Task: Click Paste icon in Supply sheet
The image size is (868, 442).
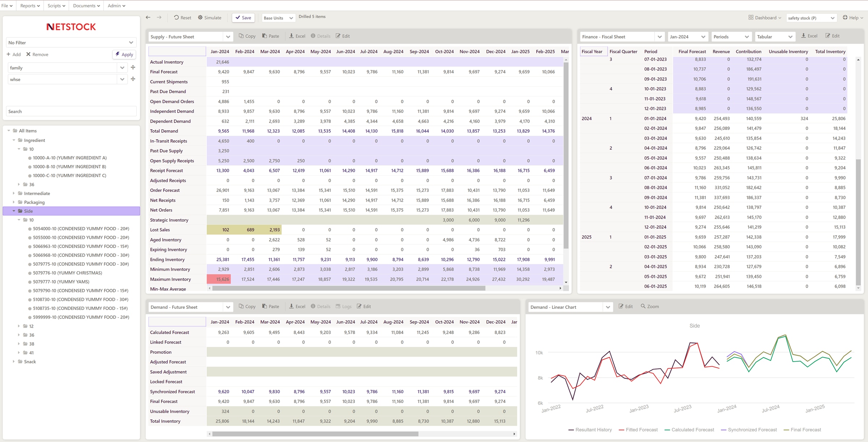Action: coord(265,36)
